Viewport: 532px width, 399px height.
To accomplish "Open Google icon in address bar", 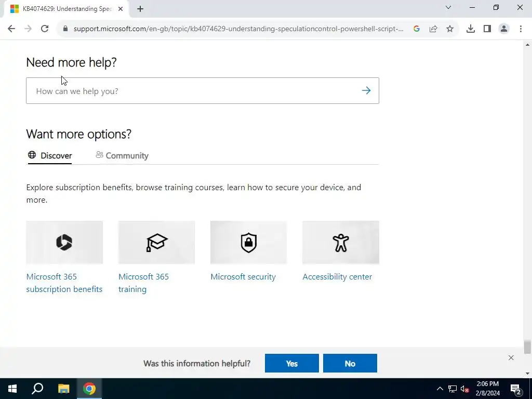I will coord(417,29).
